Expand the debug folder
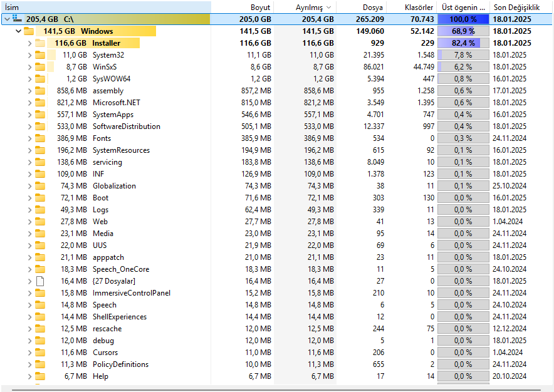Screen dimensions: 554x392 point(29,341)
